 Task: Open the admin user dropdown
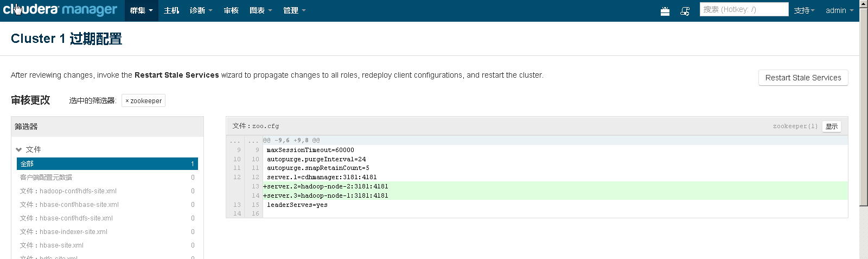click(x=839, y=10)
